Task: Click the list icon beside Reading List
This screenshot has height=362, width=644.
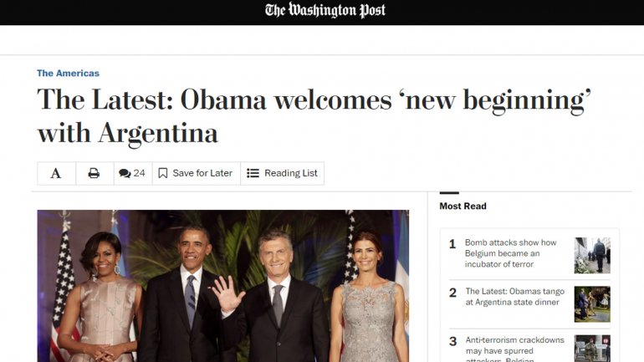Action: [253, 173]
